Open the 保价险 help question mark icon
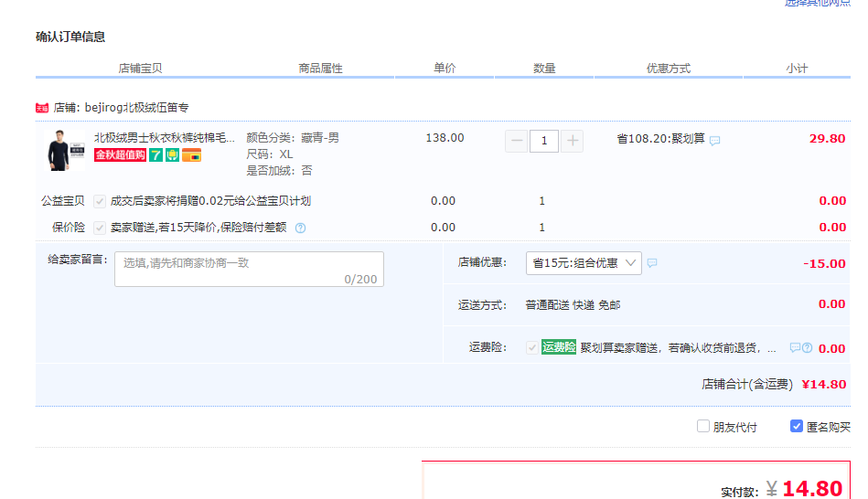This screenshot has width=868, height=499. point(300,228)
